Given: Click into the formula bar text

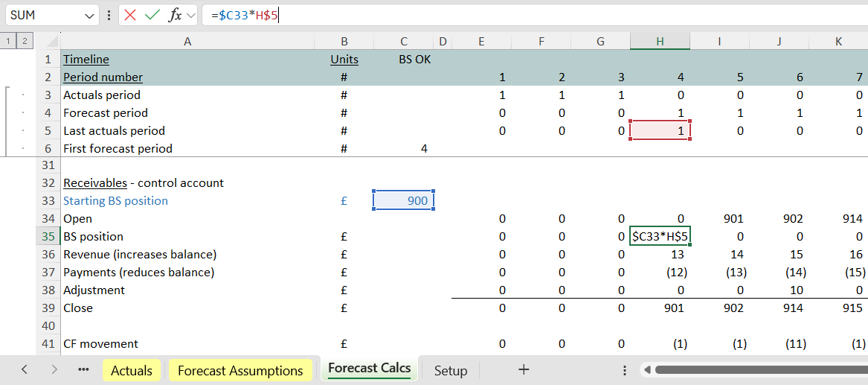Looking at the screenshot, I should [x=521, y=15].
